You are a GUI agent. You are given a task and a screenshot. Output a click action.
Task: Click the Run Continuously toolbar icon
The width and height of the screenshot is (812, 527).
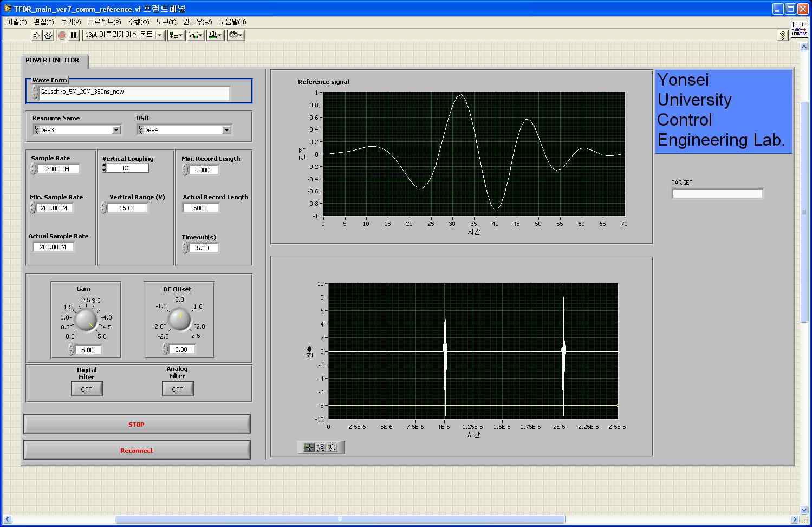(x=48, y=35)
